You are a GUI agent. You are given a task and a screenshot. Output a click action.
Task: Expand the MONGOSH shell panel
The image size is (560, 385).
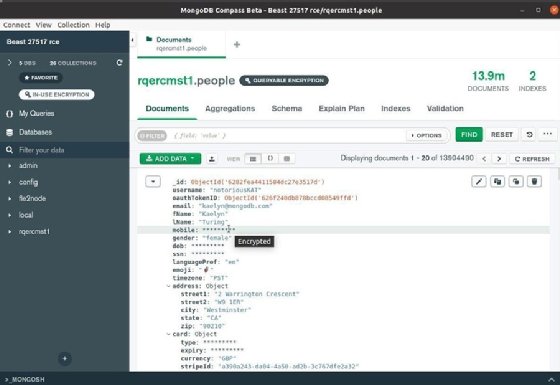(x=551, y=380)
